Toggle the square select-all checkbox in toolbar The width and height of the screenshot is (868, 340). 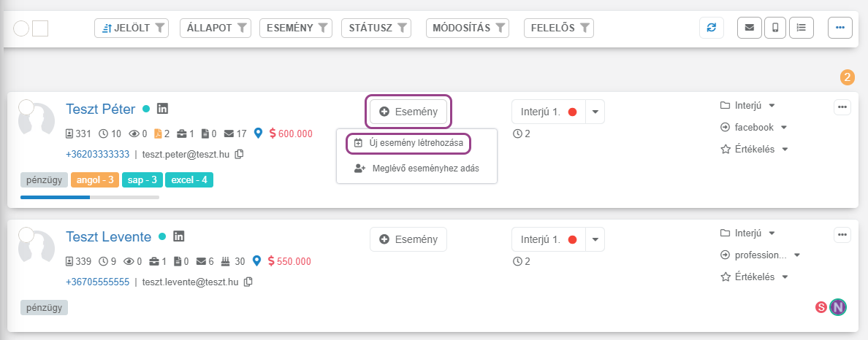[40, 28]
